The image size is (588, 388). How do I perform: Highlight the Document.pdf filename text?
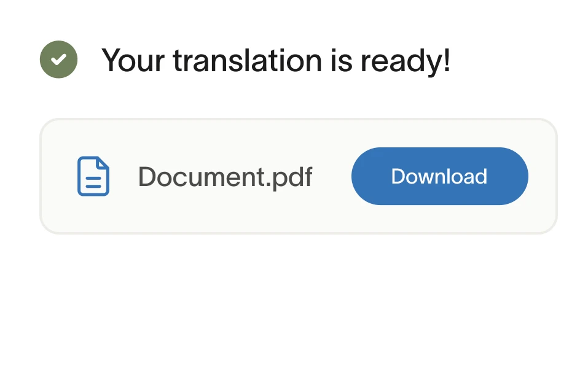pyautogui.click(x=226, y=176)
